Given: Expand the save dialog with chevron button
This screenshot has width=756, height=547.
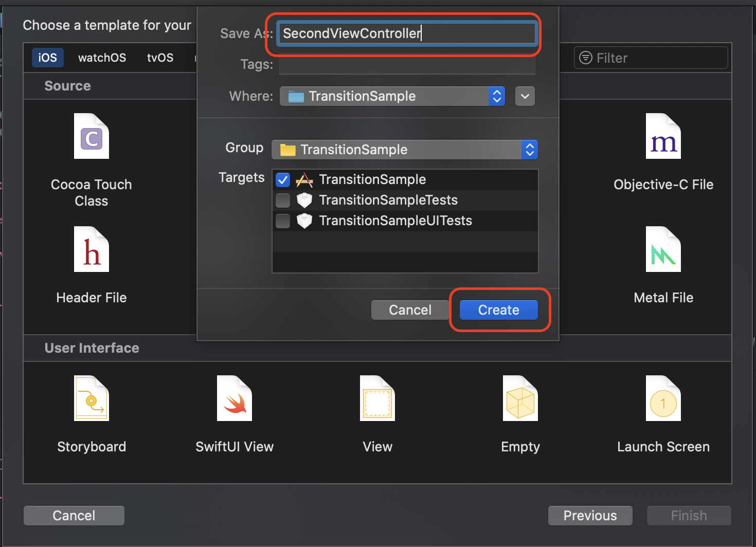Looking at the screenshot, I should tap(525, 96).
